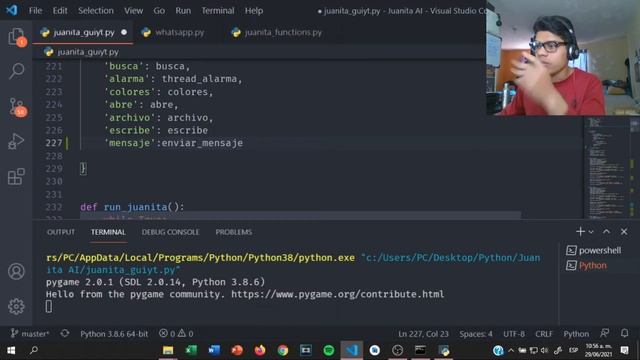
Task: Click the unsaved dot on juanita_guiyt.py tab
Action: point(124,32)
